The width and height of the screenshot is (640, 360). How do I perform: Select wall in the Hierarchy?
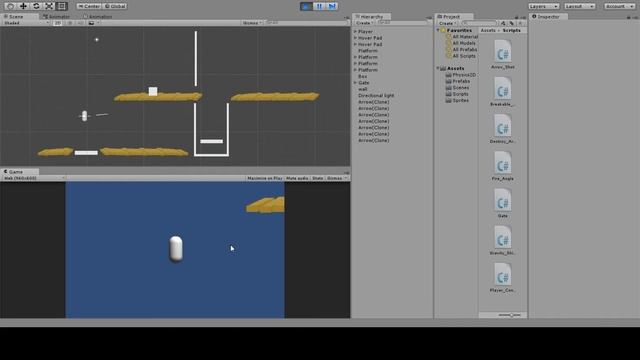point(362,89)
